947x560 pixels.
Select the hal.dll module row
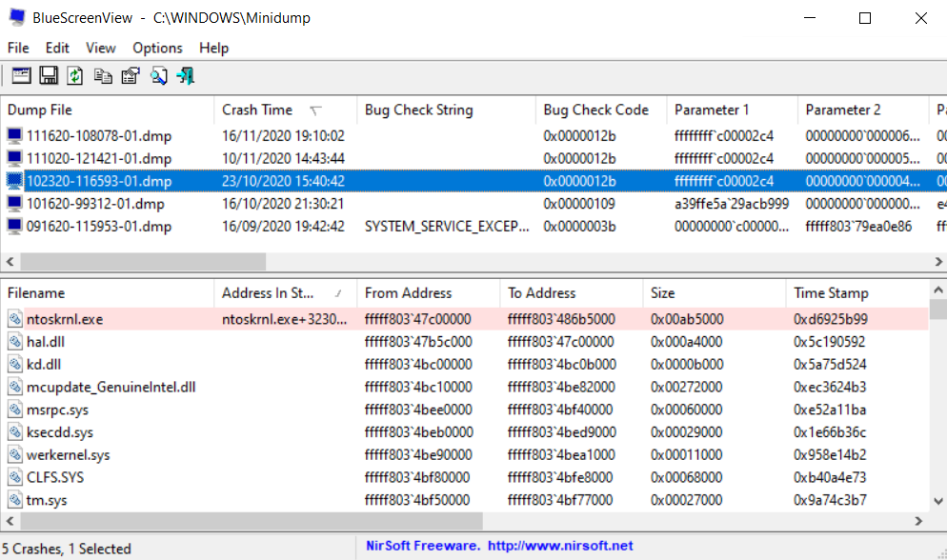click(464, 342)
